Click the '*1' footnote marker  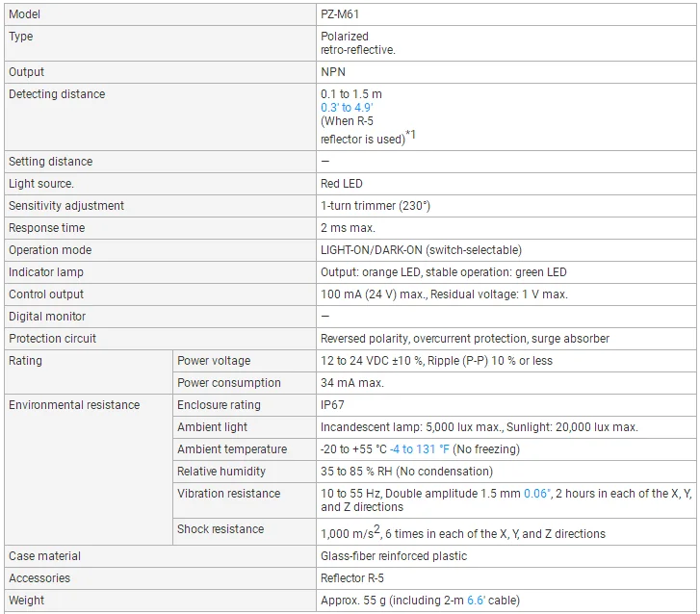coord(411,135)
